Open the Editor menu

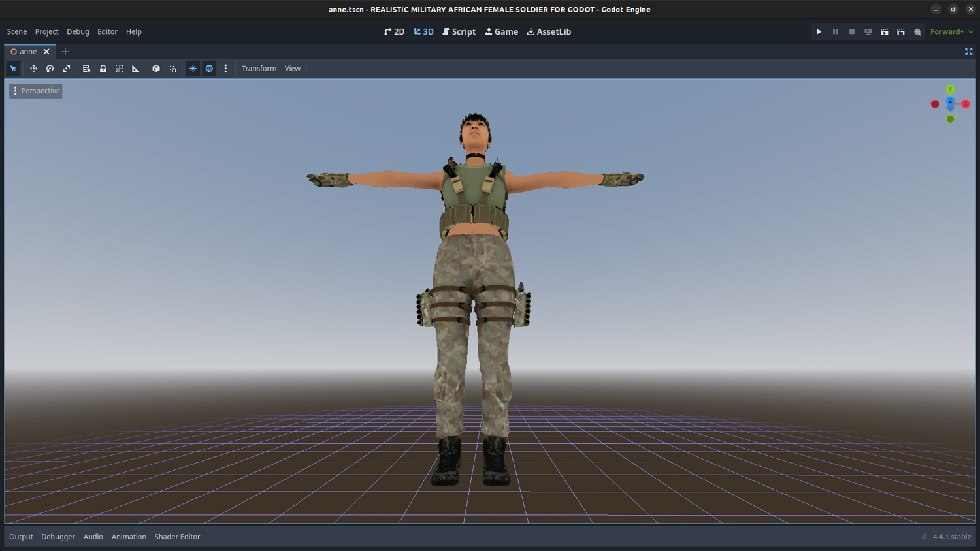(x=107, y=31)
